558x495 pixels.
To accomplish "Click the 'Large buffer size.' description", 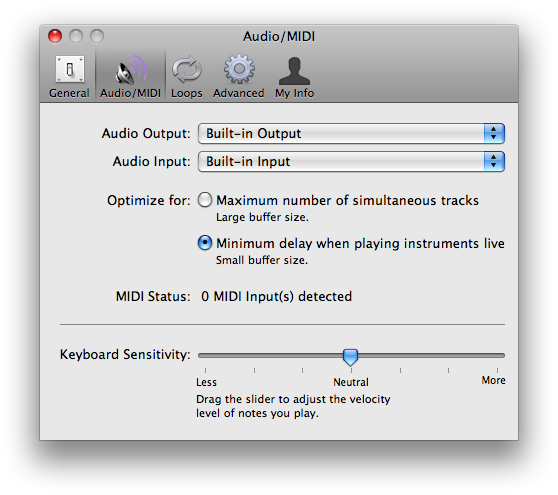I will coord(262,217).
